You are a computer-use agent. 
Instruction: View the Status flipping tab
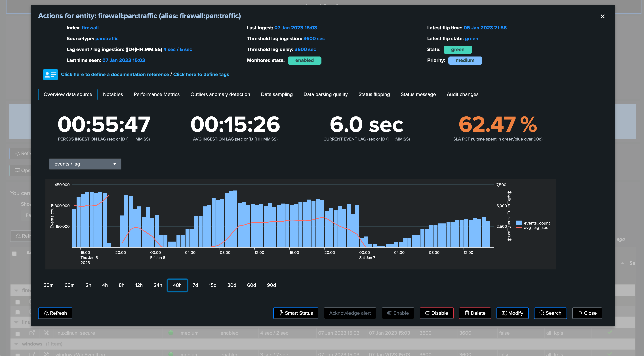[x=374, y=94]
